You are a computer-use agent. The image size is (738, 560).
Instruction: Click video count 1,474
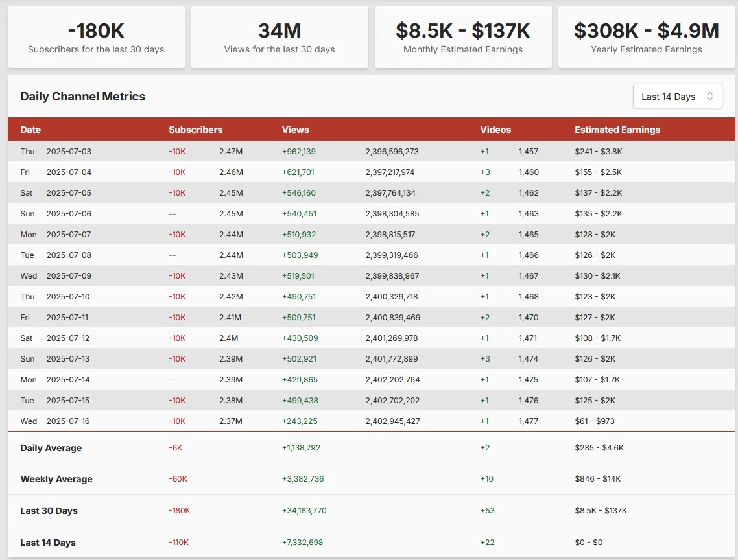pos(528,358)
